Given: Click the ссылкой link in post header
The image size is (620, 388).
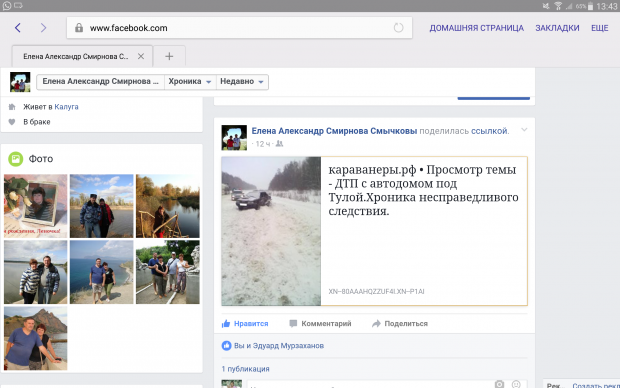Looking at the screenshot, I should coord(490,131).
